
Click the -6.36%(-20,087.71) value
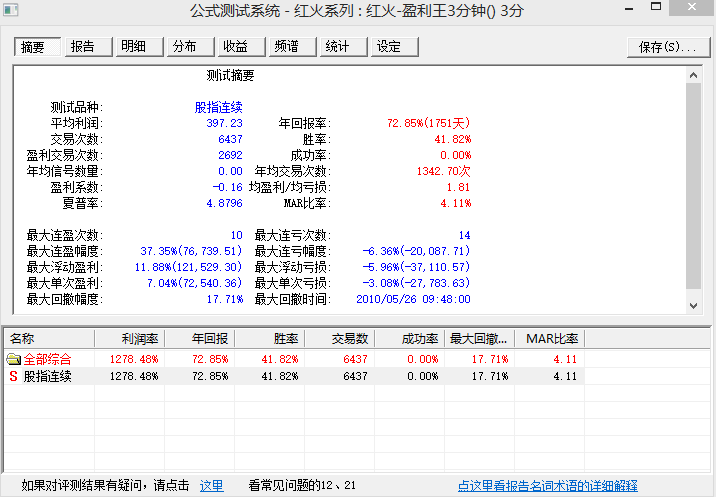point(416,251)
